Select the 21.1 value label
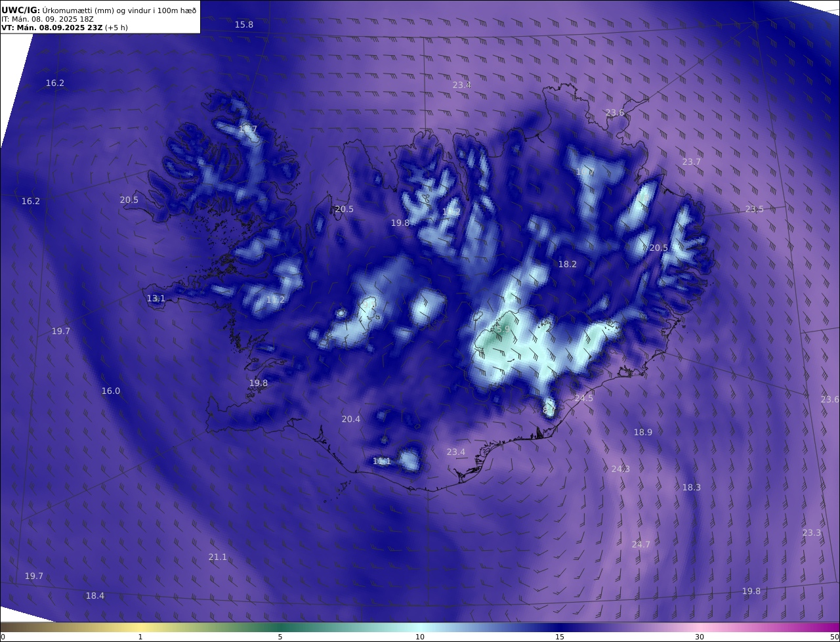840x642 pixels. [x=218, y=557]
